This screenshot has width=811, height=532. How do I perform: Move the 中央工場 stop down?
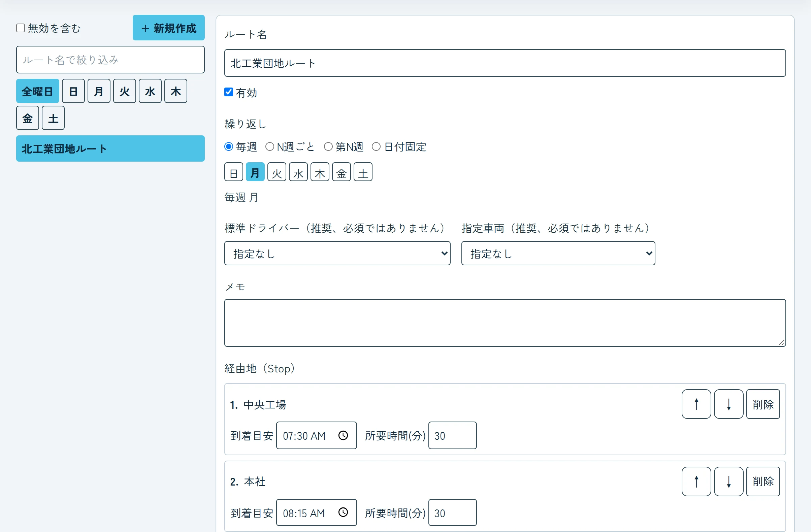(728, 404)
